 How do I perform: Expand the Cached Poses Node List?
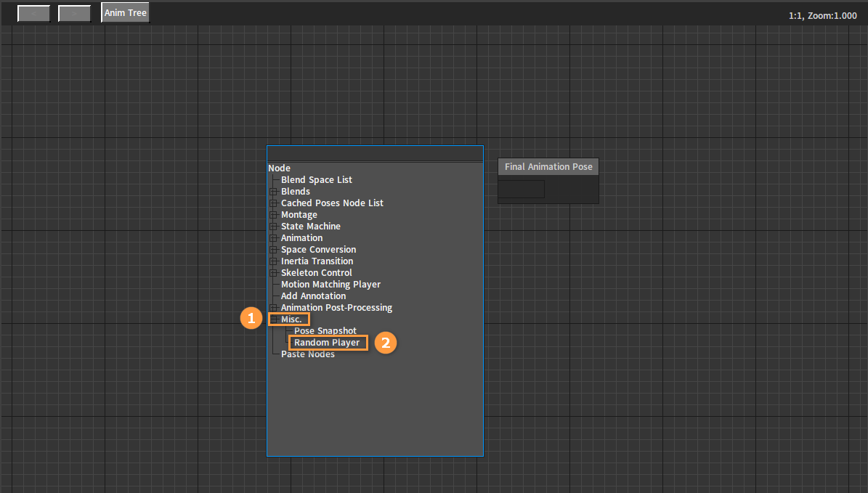coord(273,203)
